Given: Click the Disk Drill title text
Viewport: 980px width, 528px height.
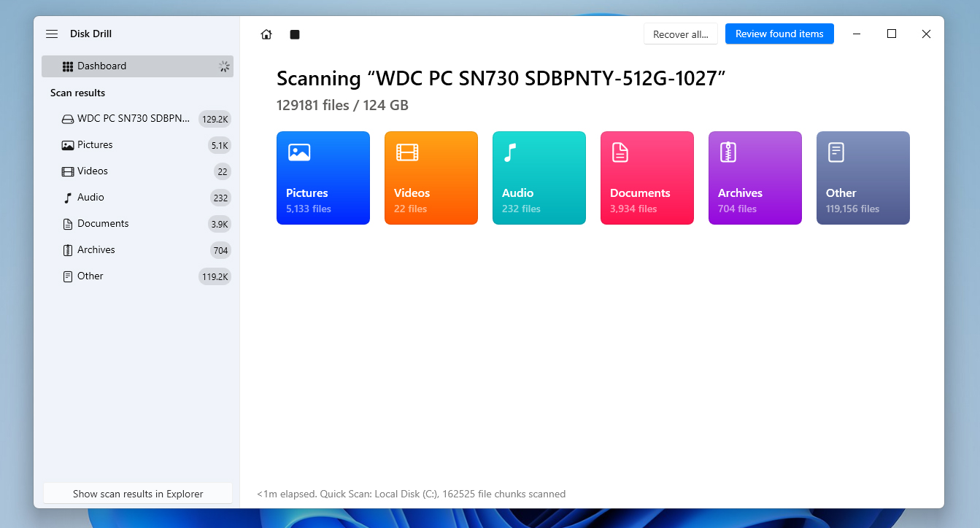Looking at the screenshot, I should click(90, 34).
